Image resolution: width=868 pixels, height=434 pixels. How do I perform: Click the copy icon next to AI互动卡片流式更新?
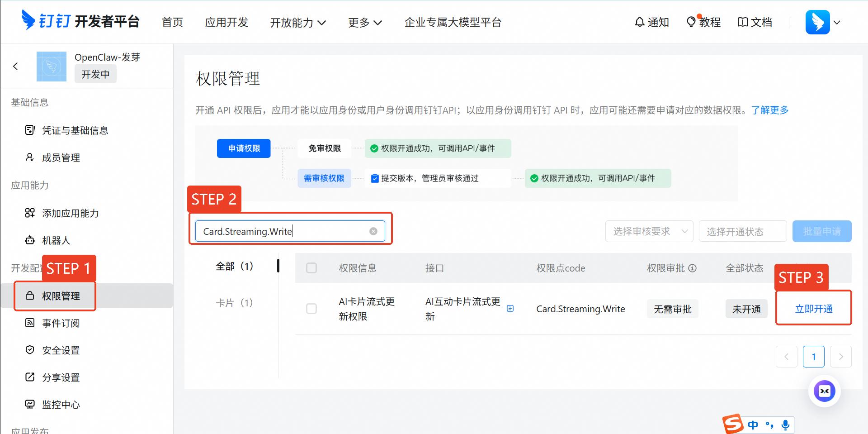510,308
